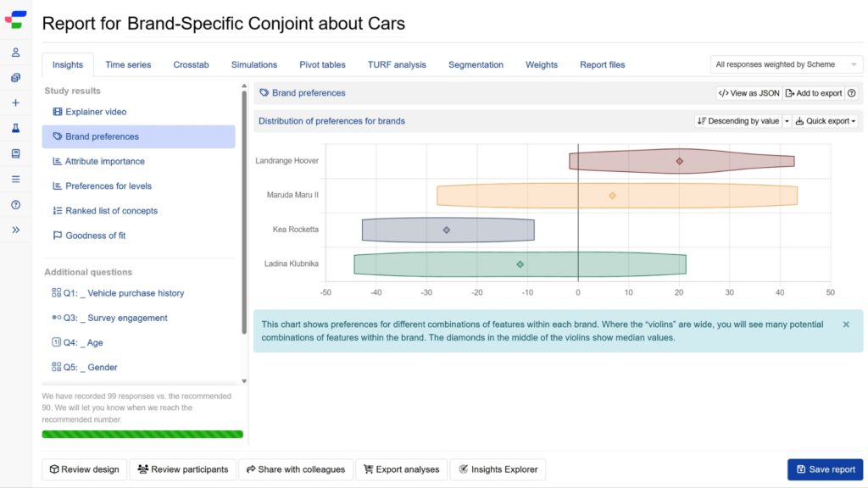
Task: Click the stacked copies icon in sidebar
Action: pyautogui.click(x=15, y=78)
